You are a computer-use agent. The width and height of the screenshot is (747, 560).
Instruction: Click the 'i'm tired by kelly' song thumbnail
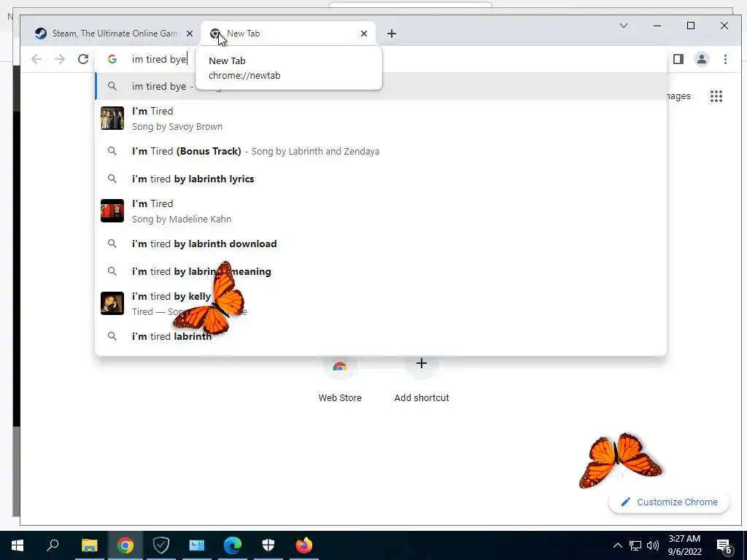[x=112, y=303]
